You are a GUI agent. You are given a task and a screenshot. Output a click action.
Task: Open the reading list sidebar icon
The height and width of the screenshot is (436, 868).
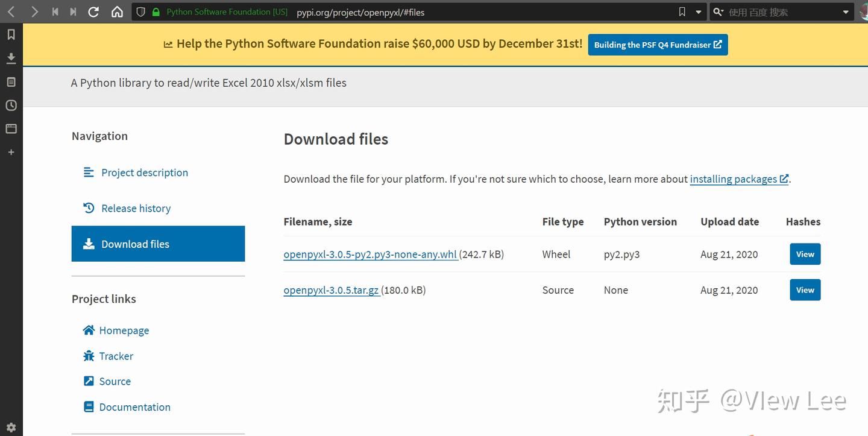point(11,81)
